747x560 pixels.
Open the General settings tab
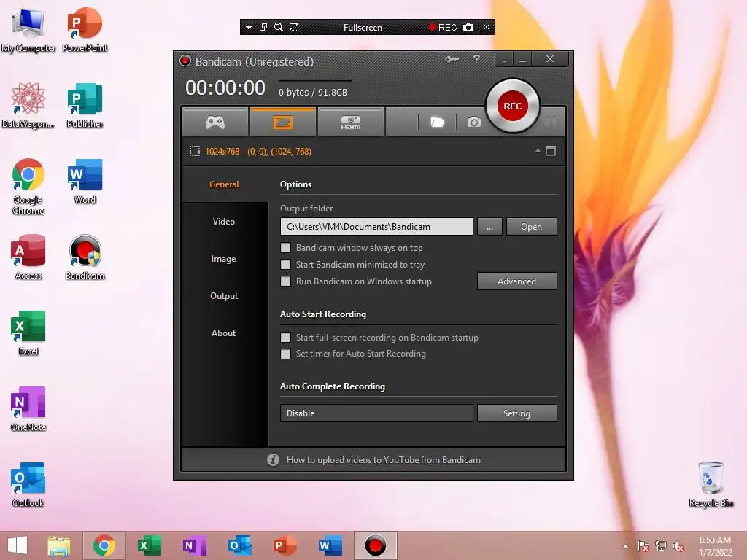224,184
